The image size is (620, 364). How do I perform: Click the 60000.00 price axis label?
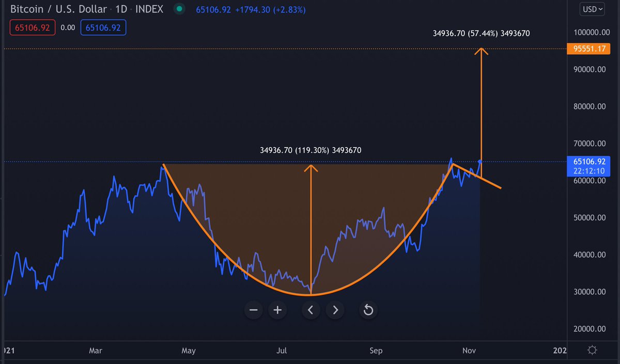[x=590, y=181]
